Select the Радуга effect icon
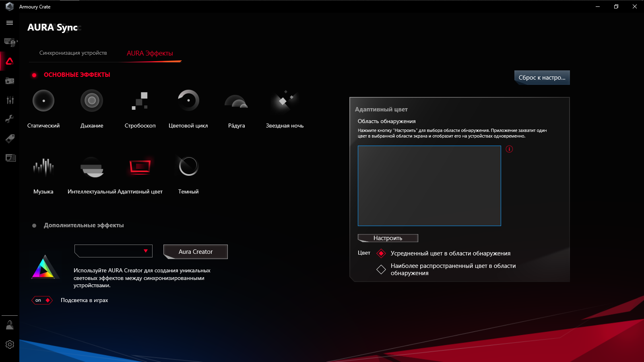 (236, 101)
